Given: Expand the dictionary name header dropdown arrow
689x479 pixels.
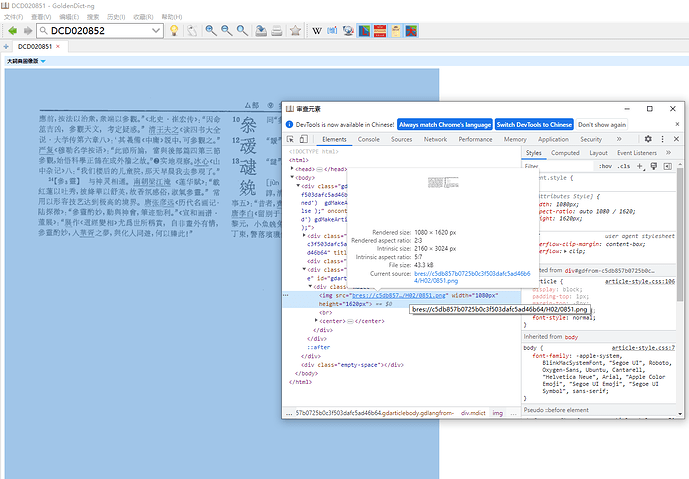Looking at the screenshot, I should click(x=43, y=61).
